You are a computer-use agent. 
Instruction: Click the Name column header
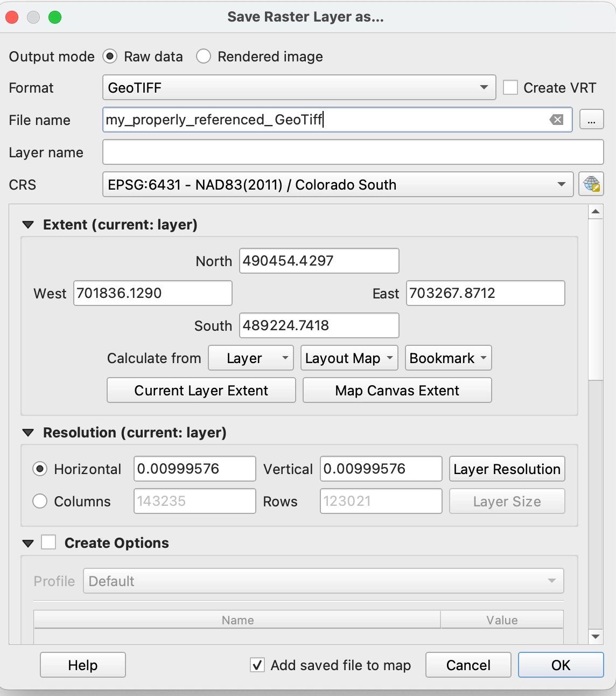[x=237, y=620]
